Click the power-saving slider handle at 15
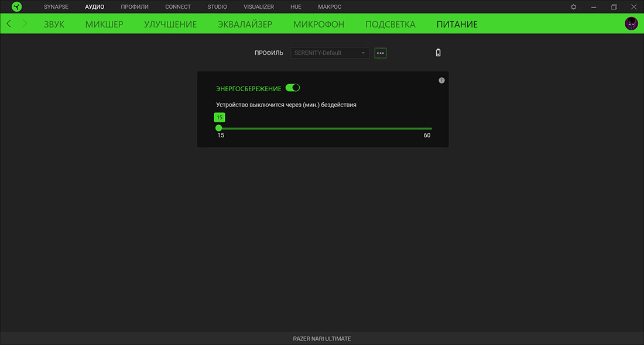Screen dimensions: 644x345 [218, 128]
